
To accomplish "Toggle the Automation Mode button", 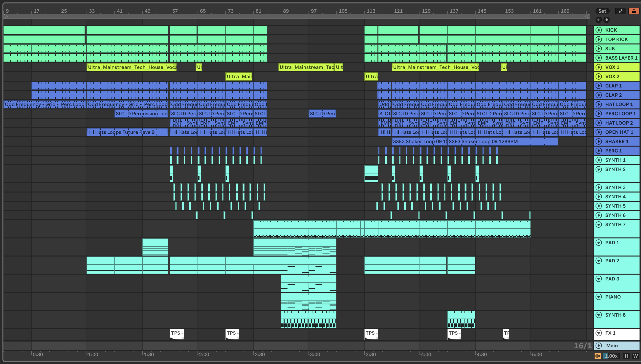I will click(620, 11).
